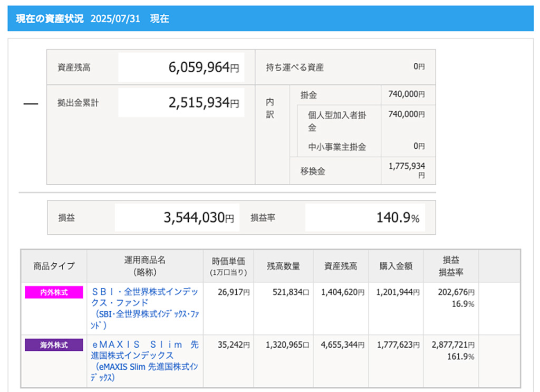The height and width of the screenshot is (392, 540).
Task: Select 中小事業主掛金 value 0円
Action: pos(419,146)
